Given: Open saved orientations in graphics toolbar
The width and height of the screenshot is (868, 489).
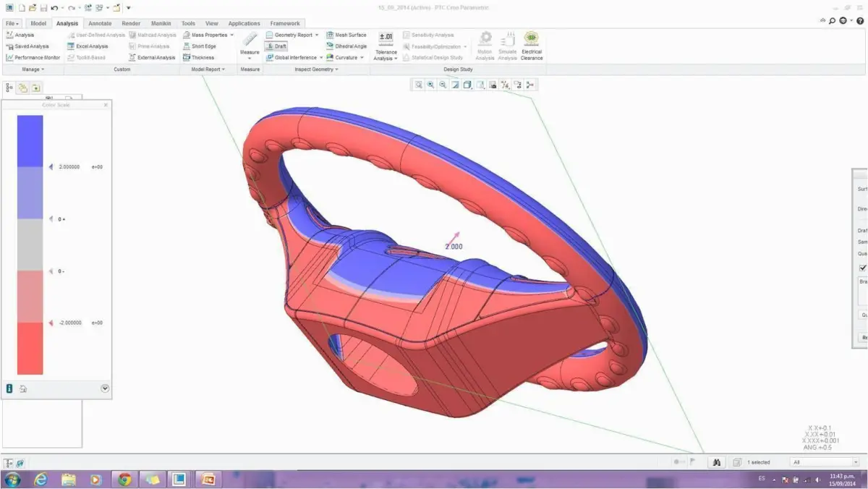Looking at the screenshot, I should coord(480,85).
